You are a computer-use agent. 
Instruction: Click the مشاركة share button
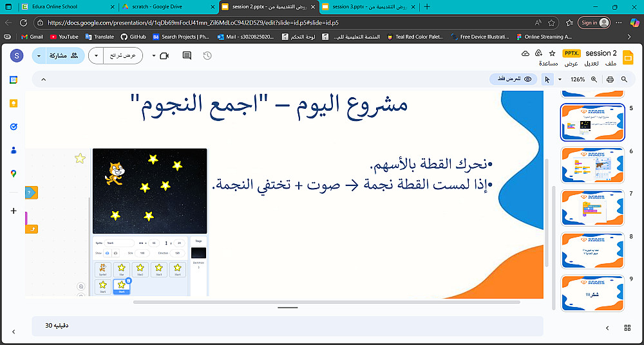(65, 55)
